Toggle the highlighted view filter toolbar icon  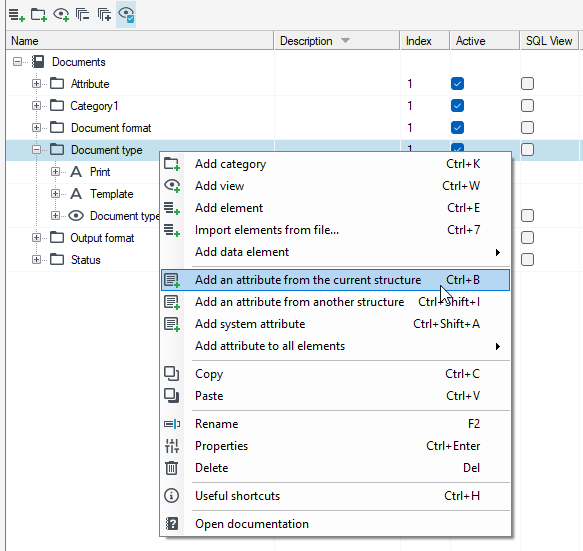pos(126,15)
